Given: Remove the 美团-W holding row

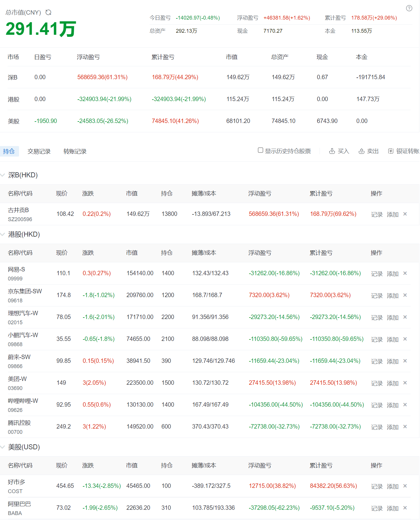Looking at the screenshot, I should (405, 383).
